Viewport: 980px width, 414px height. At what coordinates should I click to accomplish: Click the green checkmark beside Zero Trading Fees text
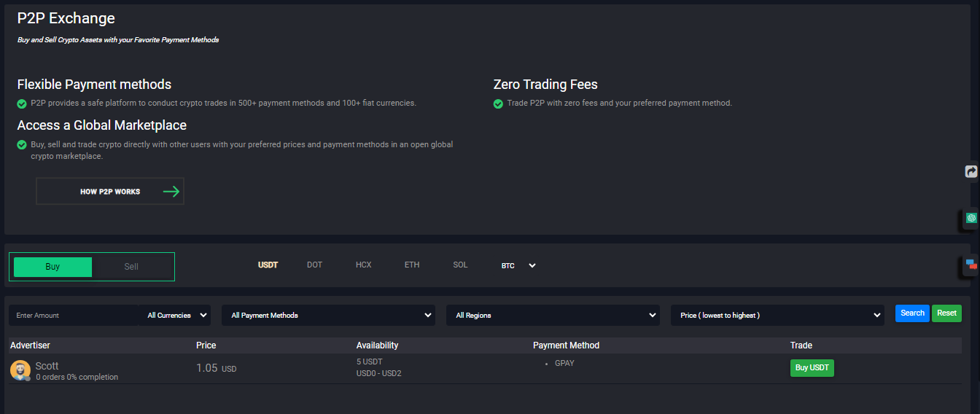point(499,103)
